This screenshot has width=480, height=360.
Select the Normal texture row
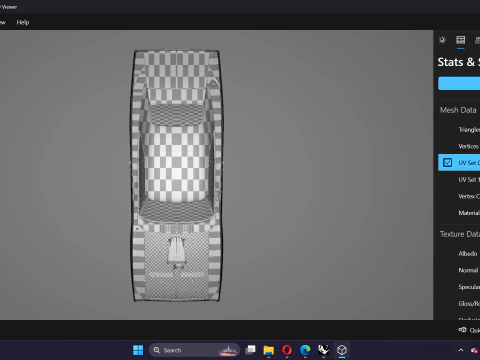[459, 270]
